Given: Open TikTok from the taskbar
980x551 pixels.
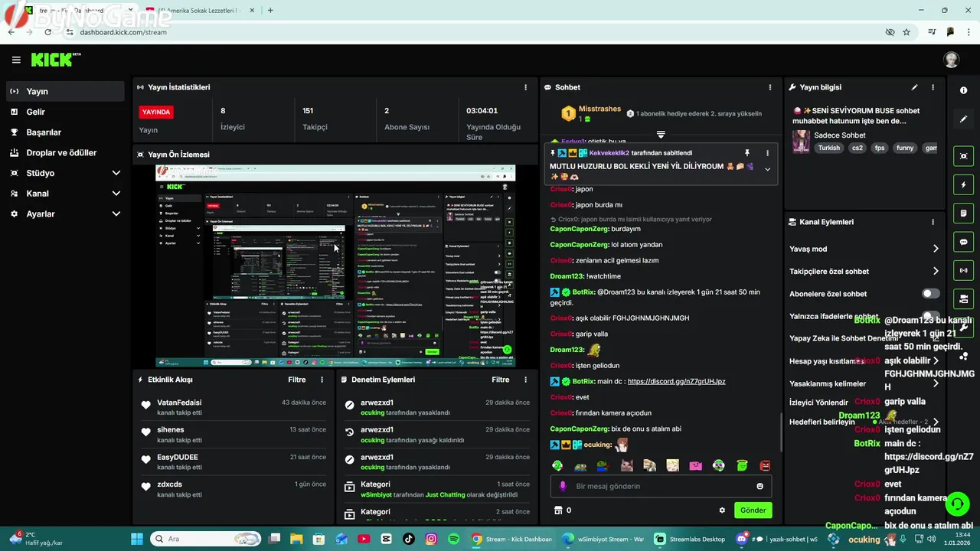Looking at the screenshot, I should [x=408, y=539].
